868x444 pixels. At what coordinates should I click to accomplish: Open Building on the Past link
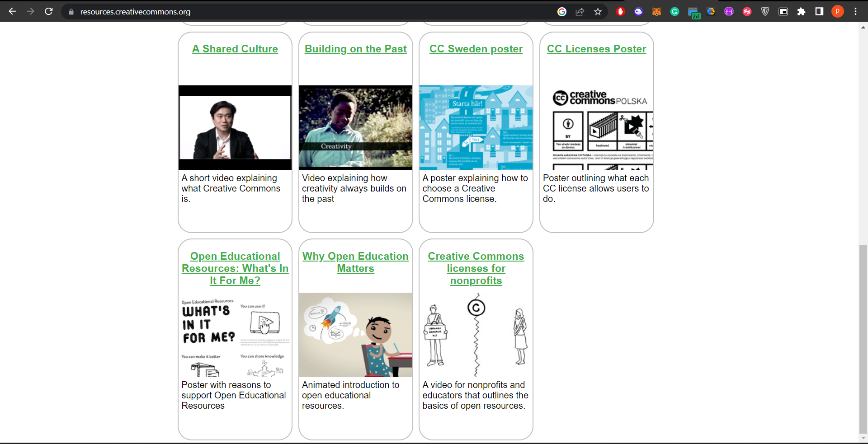pyautogui.click(x=356, y=49)
